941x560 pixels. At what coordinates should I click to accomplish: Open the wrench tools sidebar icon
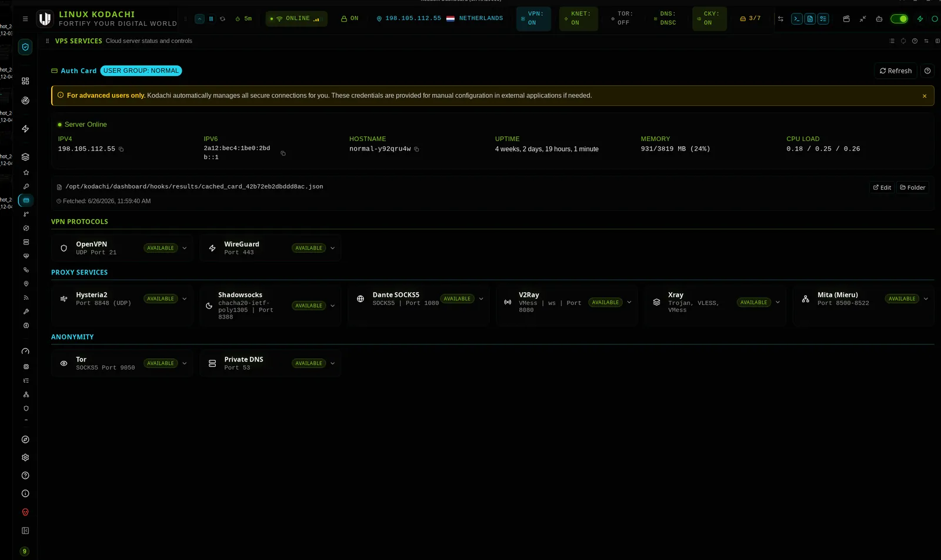[x=26, y=312]
